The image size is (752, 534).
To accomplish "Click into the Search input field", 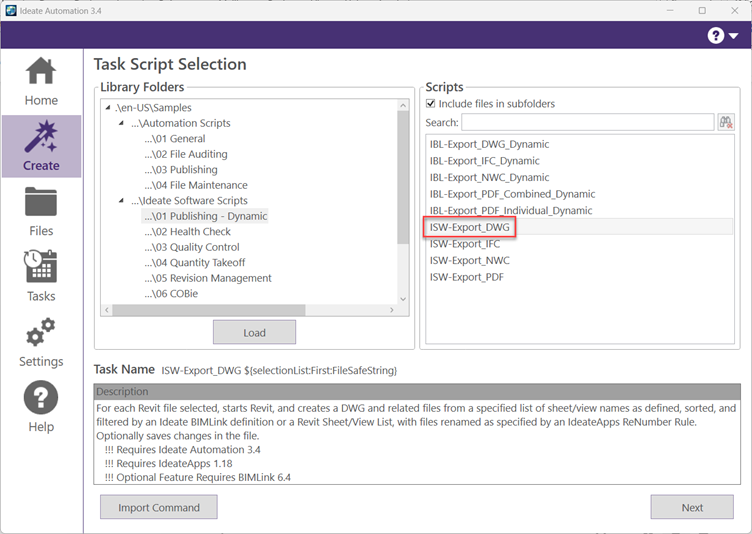I will click(588, 122).
